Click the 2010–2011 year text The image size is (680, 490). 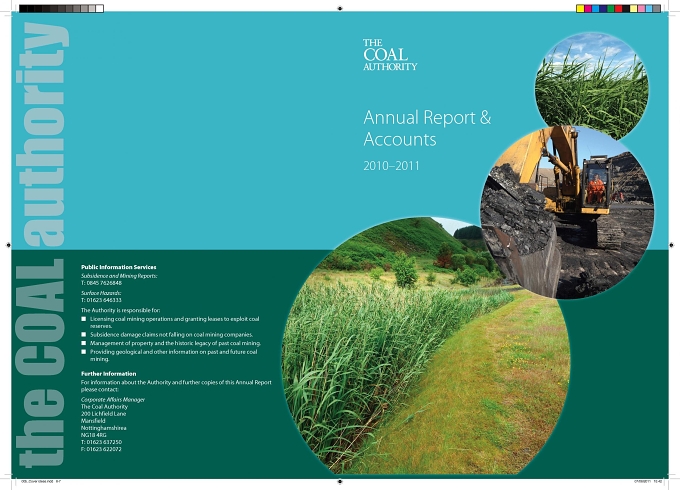click(x=391, y=166)
